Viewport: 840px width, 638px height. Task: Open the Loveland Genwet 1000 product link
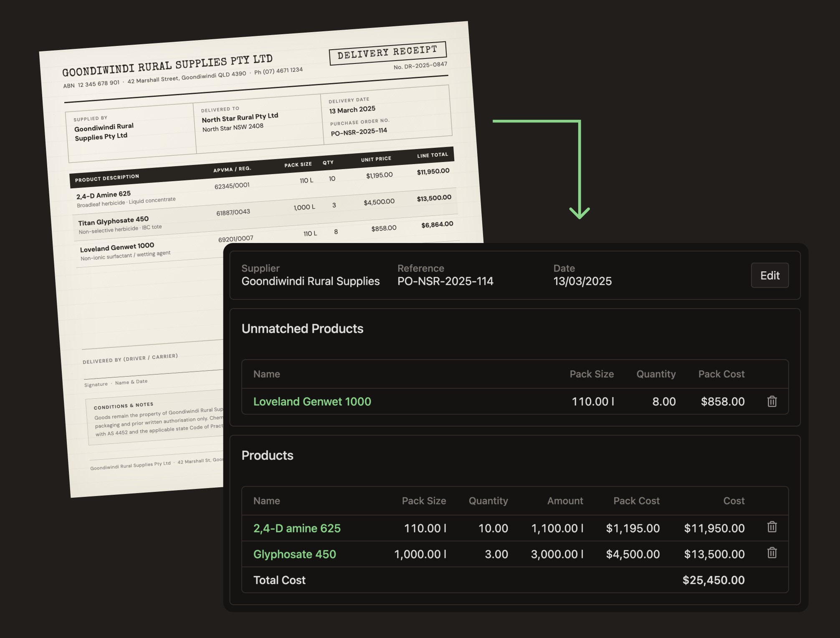[x=312, y=401]
